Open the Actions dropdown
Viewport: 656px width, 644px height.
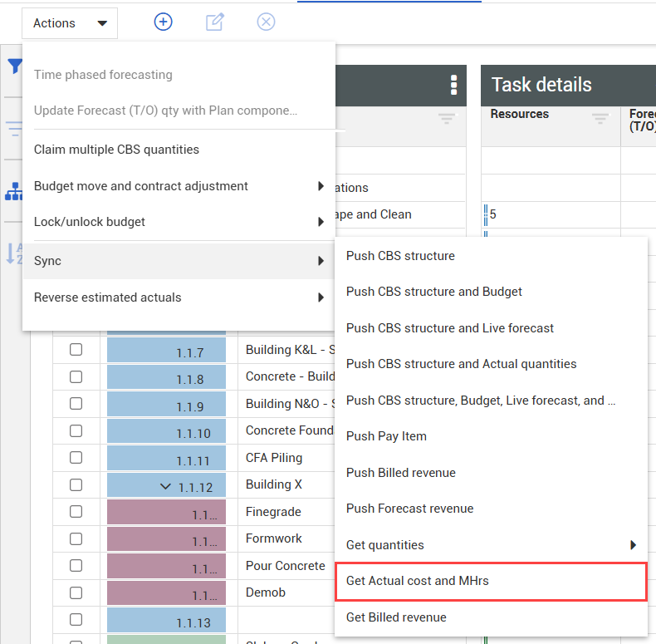[70, 23]
